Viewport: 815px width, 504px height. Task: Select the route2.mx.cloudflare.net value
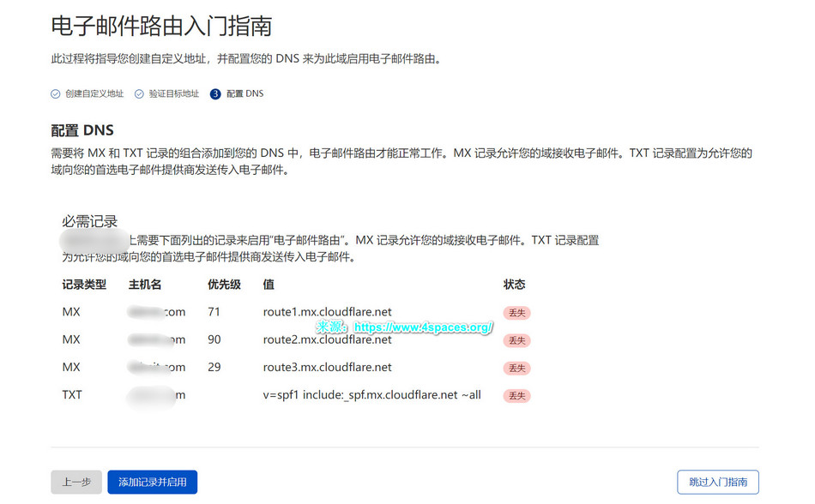pos(327,339)
